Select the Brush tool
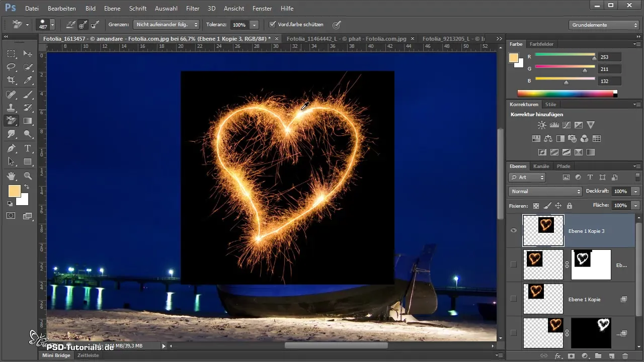The image size is (644, 362). pyautogui.click(x=28, y=94)
